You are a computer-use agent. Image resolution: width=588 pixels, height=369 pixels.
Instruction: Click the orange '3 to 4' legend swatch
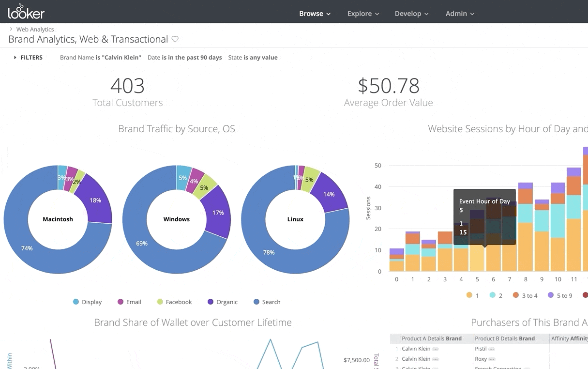(x=516, y=295)
